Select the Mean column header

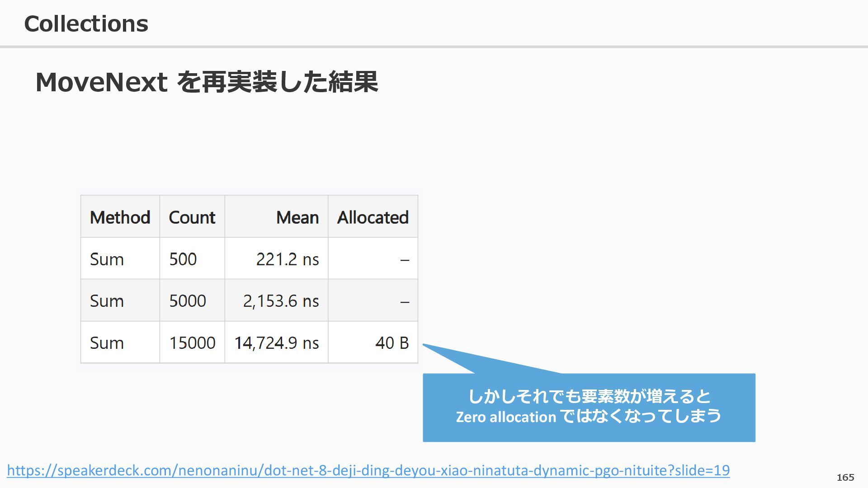point(297,217)
